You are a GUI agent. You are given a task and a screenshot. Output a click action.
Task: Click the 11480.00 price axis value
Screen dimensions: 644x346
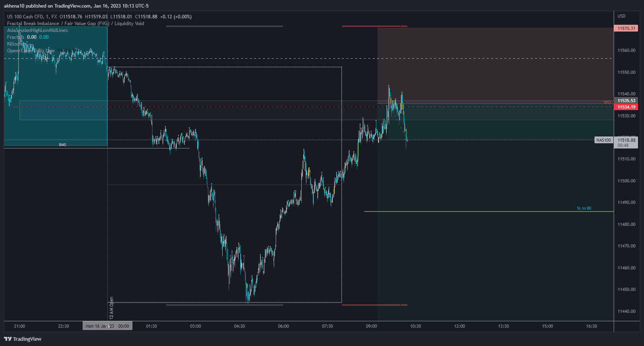point(626,224)
